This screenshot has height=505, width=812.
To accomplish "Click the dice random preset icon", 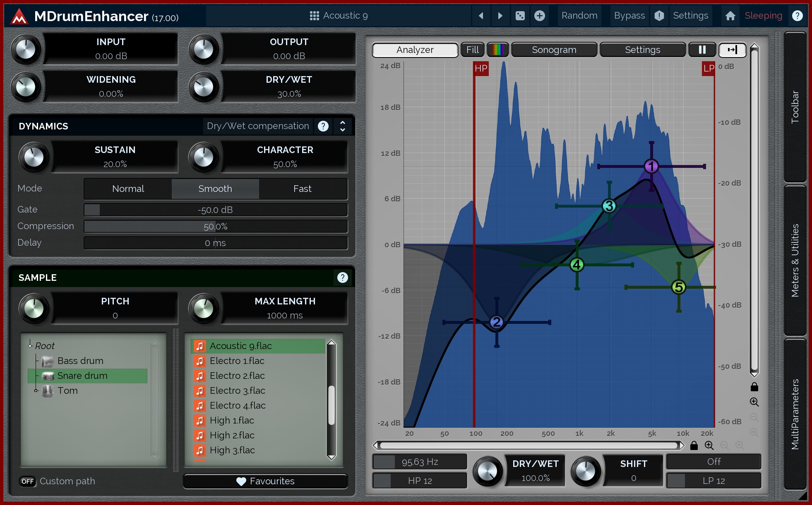I will (520, 16).
